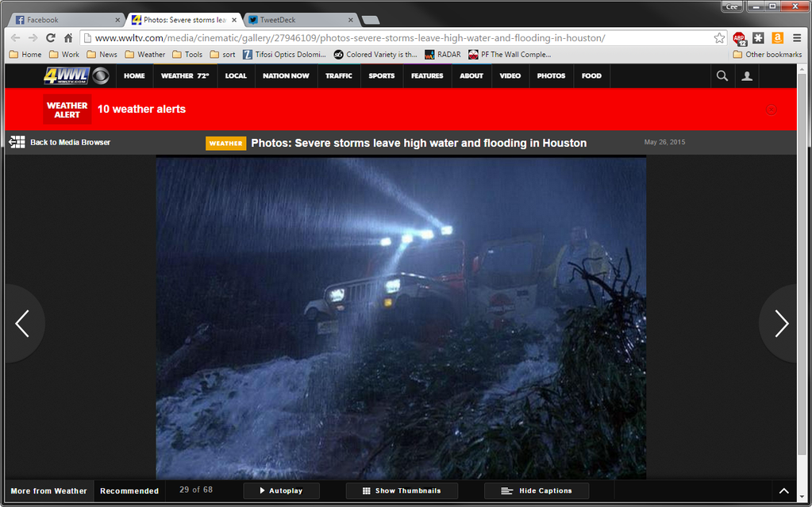
Task: Open LOCAL nav item
Action: click(x=236, y=75)
